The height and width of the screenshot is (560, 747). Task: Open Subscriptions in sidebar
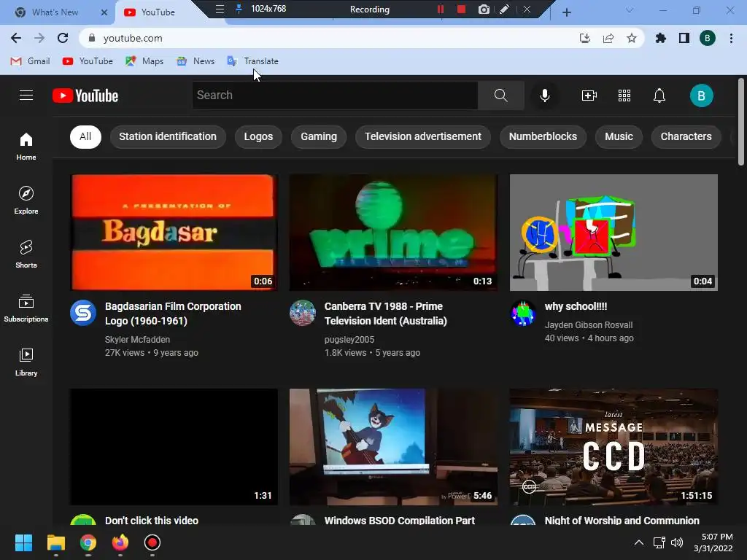pyautogui.click(x=26, y=308)
